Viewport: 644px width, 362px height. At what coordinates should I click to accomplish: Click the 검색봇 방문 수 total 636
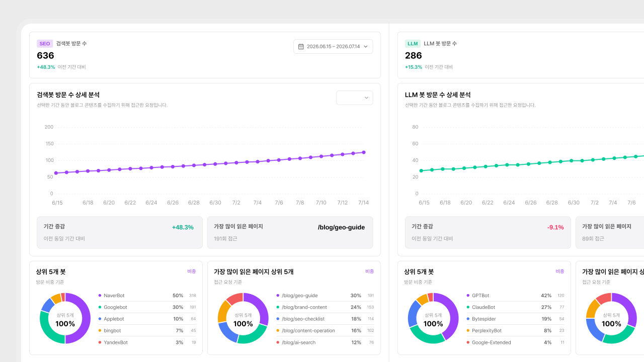45,56
